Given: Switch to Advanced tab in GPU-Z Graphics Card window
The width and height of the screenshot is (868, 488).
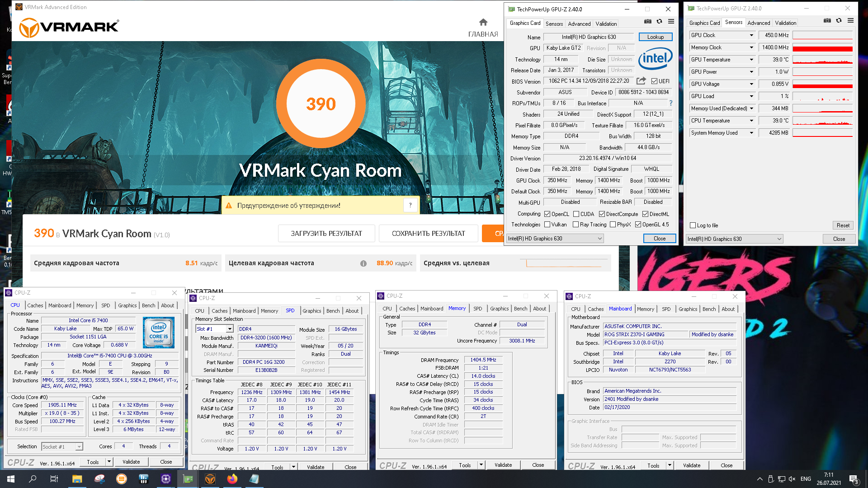Looking at the screenshot, I should click(x=579, y=24).
